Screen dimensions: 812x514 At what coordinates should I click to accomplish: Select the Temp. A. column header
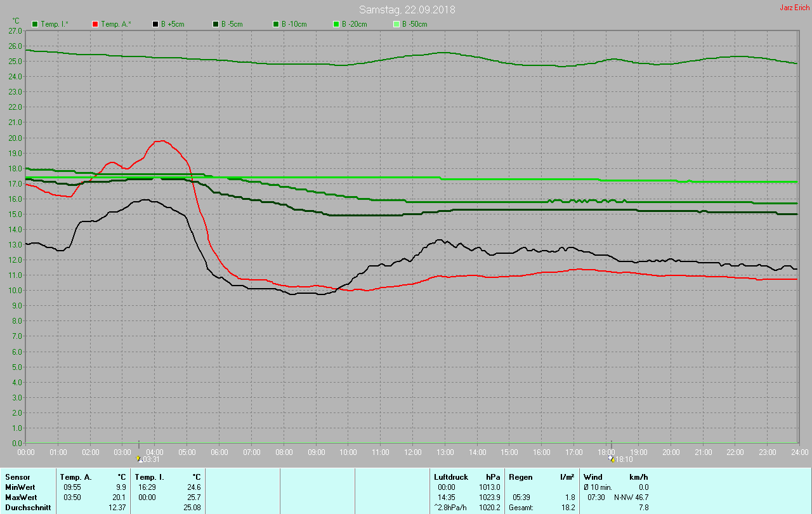pos(75,477)
